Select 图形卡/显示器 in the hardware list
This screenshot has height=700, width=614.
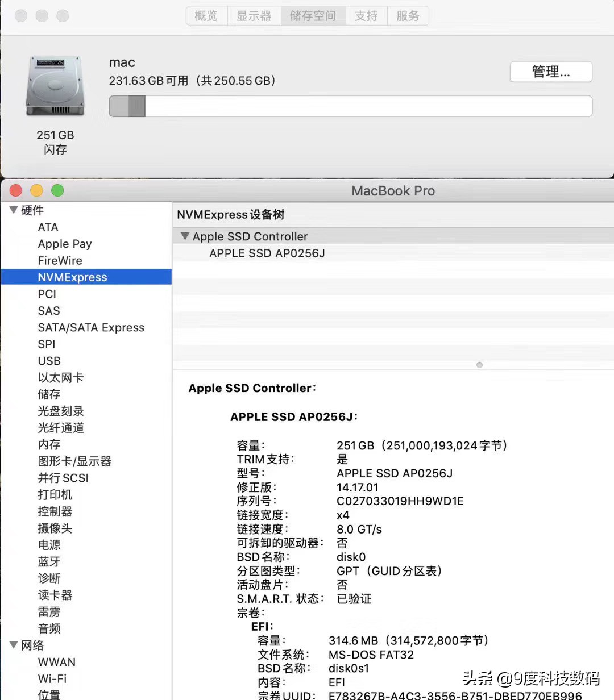(74, 461)
